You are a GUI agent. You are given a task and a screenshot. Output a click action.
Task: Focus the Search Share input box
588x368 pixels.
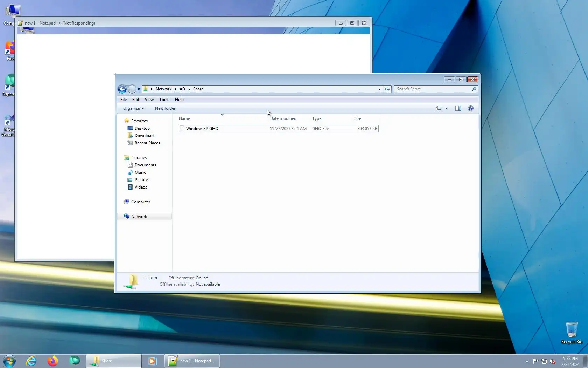[x=433, y=89]
